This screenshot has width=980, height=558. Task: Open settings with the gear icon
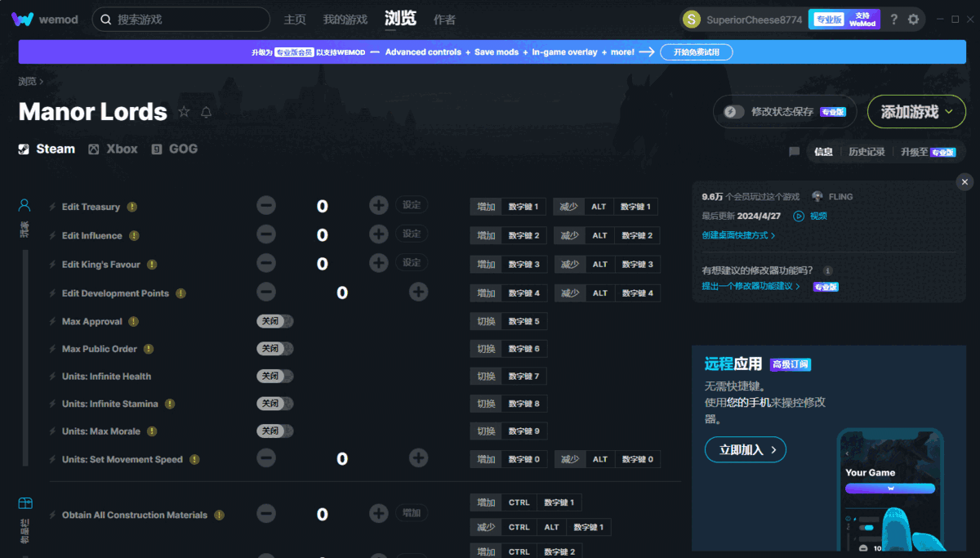click(x=914, y=19)
